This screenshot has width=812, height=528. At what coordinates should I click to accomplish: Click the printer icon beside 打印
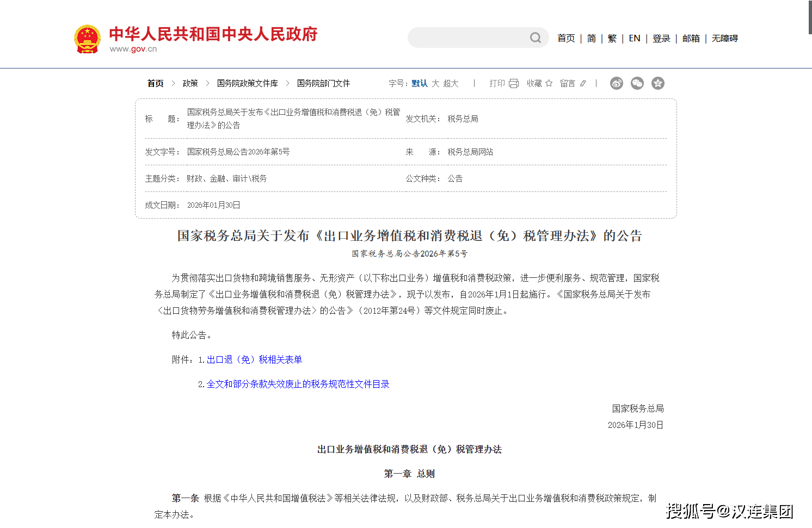(x=514, y=83)
